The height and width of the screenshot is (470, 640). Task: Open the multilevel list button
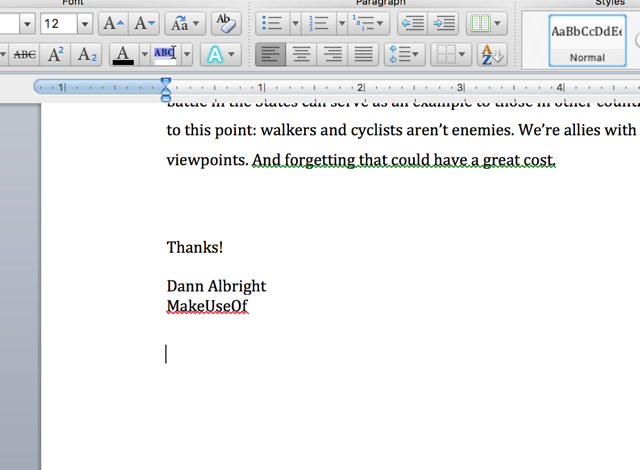pyautogui.click(x=369, y=24)
